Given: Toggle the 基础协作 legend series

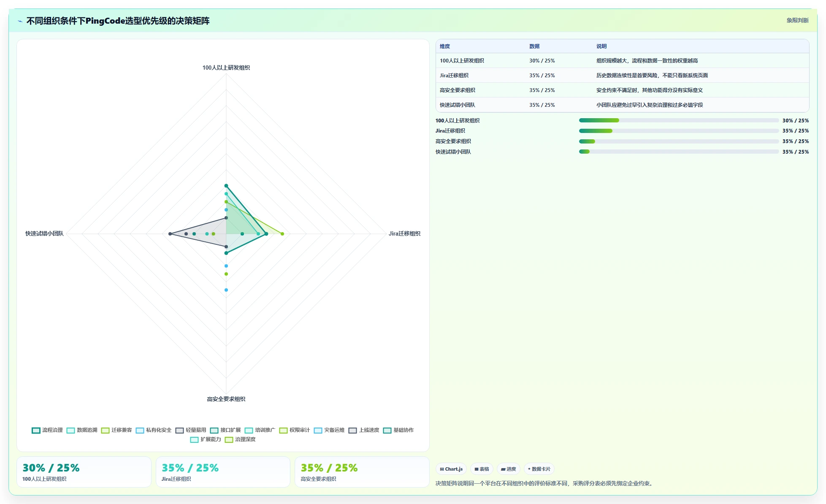Looking at the screenshot, I should point(398,430).
